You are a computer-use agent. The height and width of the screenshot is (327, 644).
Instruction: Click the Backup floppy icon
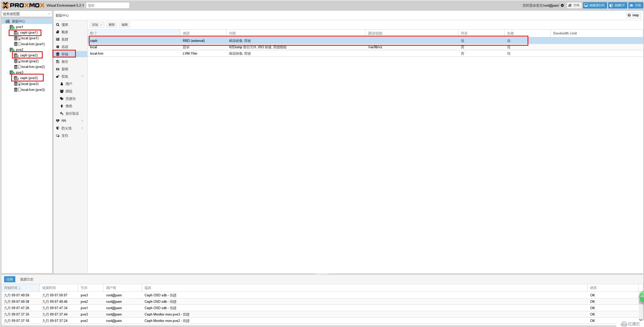tap(58, 62)
